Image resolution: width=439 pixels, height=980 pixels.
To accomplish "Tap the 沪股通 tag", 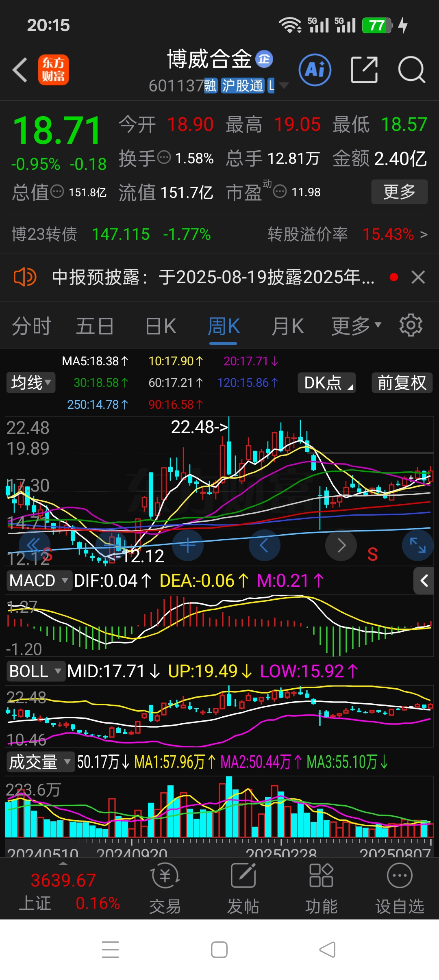I will click(243, 85).
